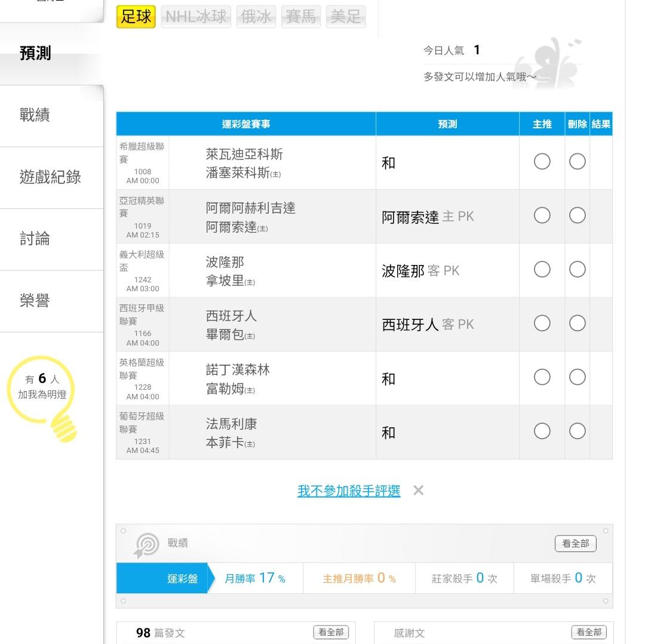This screenshot has height=644, width=645.
Task: Click 看全部 next to 98 篇發文
Action: tap(331, 633)
